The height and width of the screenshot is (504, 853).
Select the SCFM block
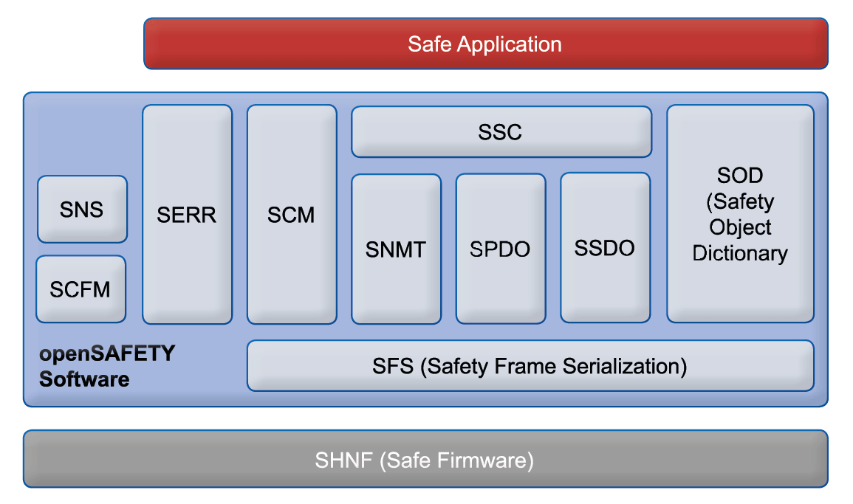click(x=81, y=289)
